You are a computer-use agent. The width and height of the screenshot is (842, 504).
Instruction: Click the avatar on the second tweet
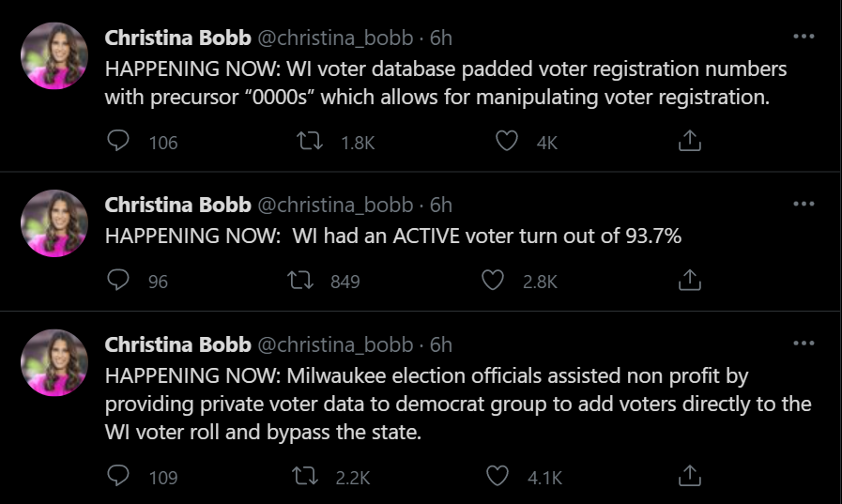(x=54, y=223)
